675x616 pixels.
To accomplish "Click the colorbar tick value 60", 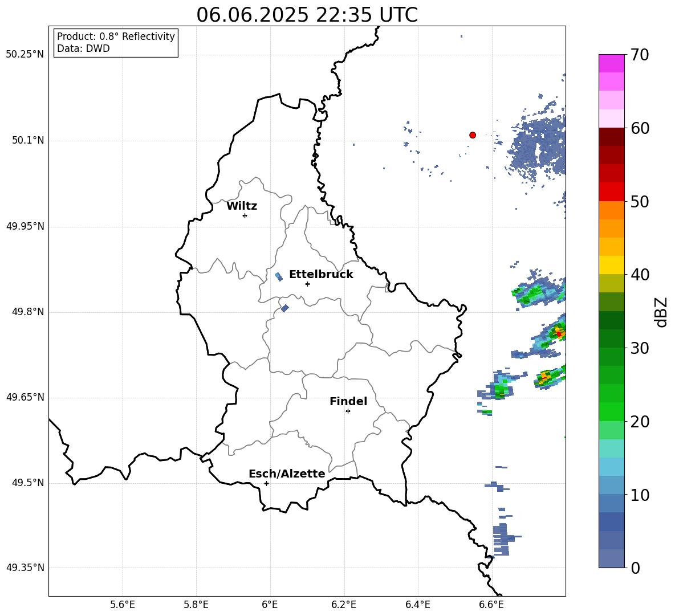I will [x=640, y=128].
